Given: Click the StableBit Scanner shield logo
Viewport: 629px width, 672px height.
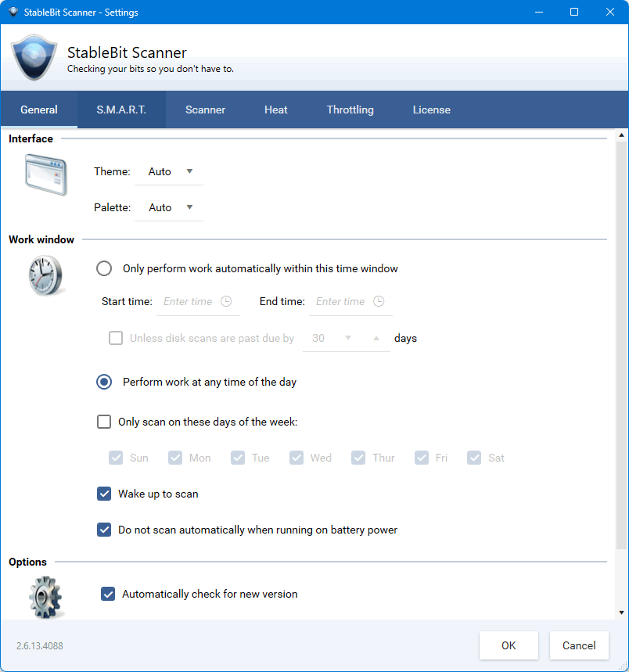Looking at the screenshot, I should (34, 57).
